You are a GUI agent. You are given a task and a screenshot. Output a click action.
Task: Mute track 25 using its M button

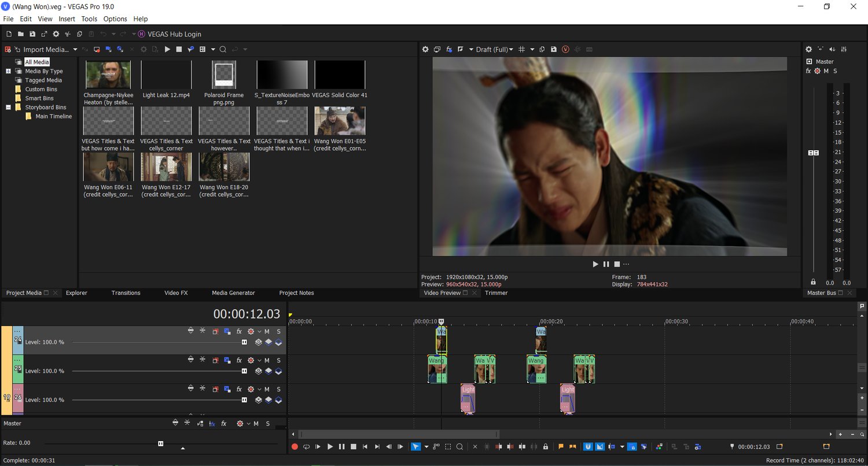(x=267, y=360)
